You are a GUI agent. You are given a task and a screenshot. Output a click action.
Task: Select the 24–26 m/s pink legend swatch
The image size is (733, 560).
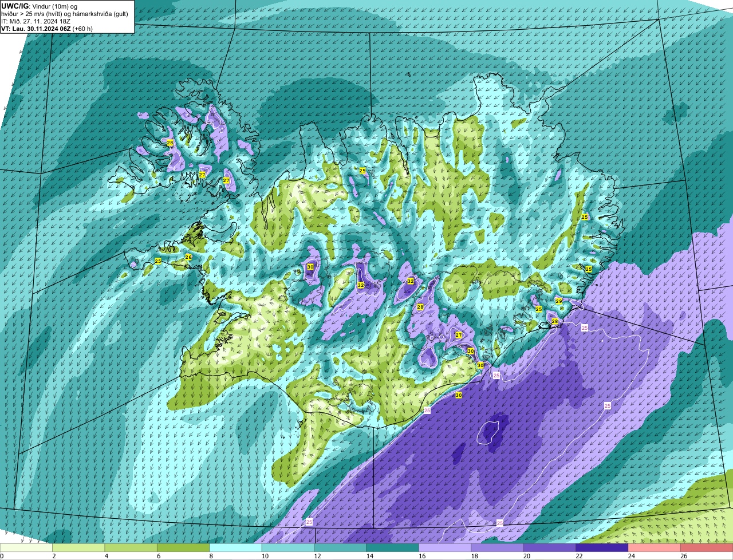[x=655, y=547]
